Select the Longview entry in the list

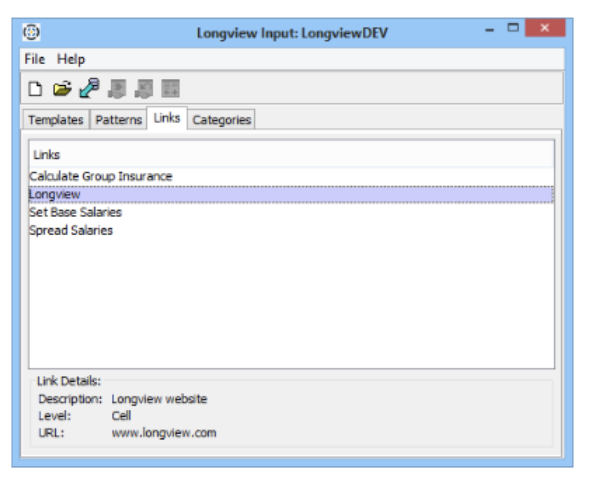pyautogui.click(x=55, y=195)
